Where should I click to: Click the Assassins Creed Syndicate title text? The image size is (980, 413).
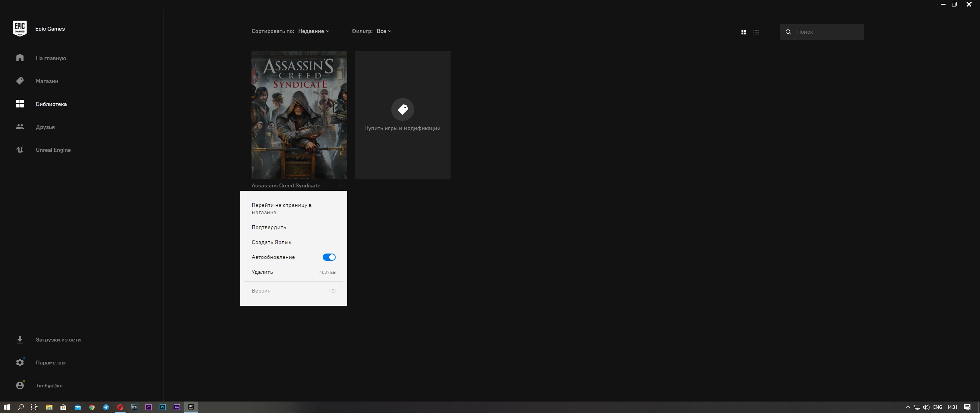pos(286,185)
